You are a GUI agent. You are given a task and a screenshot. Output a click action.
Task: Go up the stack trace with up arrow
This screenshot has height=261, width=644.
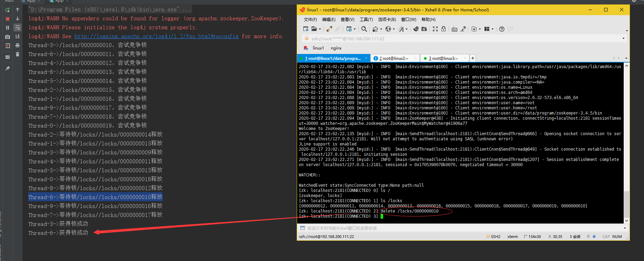point(18,10)
